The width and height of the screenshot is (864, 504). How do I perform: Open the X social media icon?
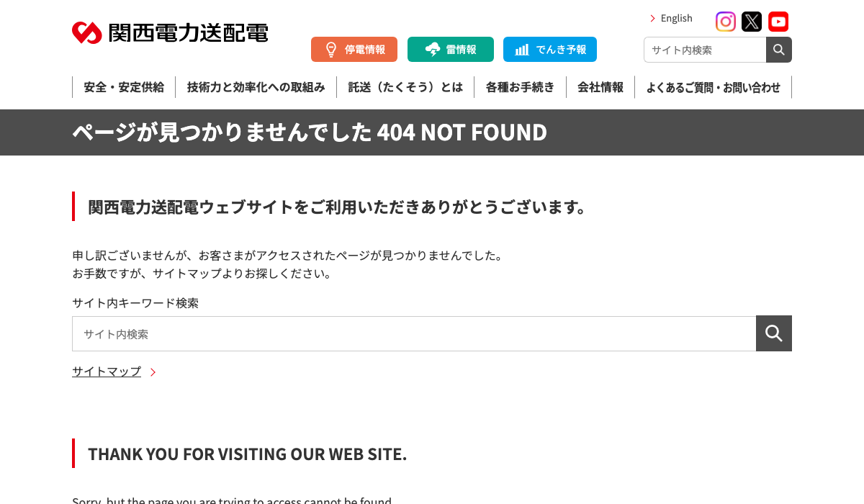(x=752, y=22)
